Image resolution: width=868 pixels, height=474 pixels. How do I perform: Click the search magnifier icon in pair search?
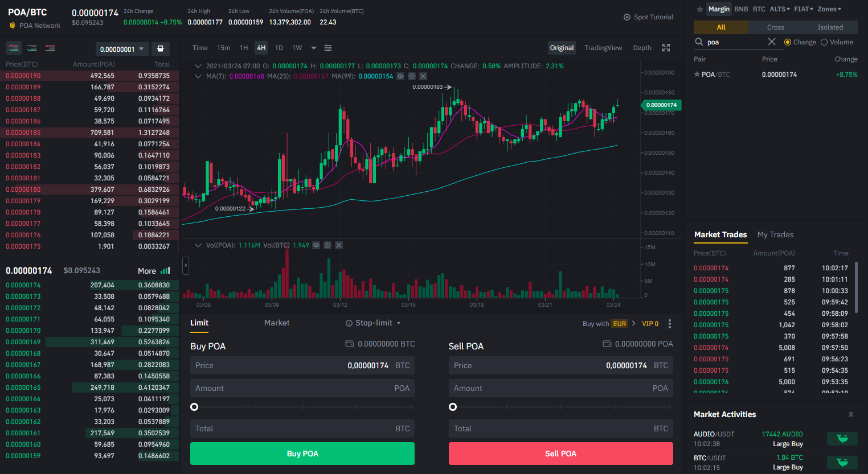[699, 42]
